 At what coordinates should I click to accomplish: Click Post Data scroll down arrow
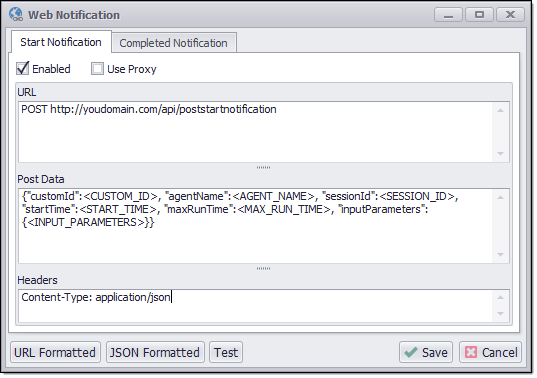click(500, 254)
